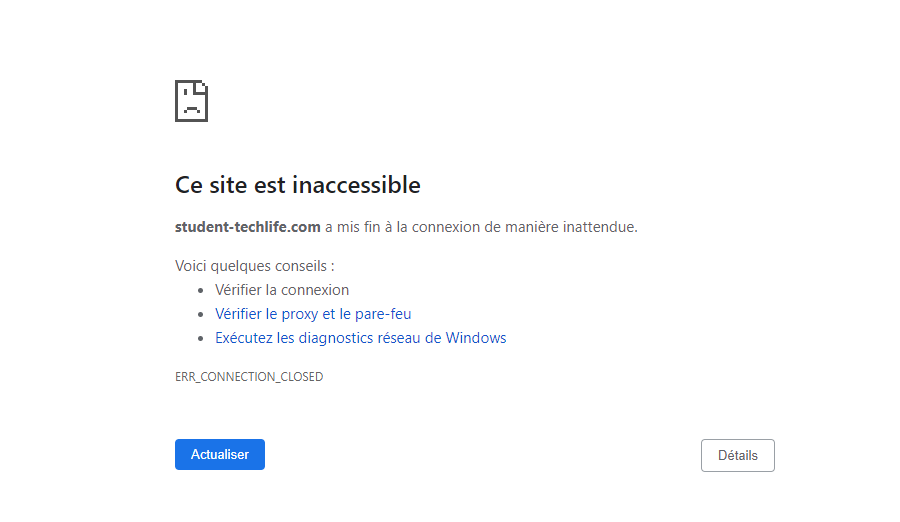Click the 'Ce site' heading text
Viewport: 900px width, 522px height.
(209, 185)
